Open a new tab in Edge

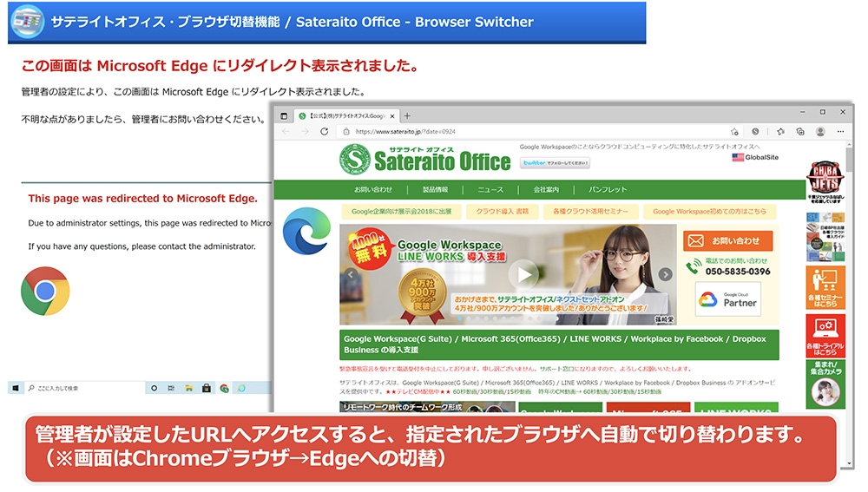pos(407,116)
